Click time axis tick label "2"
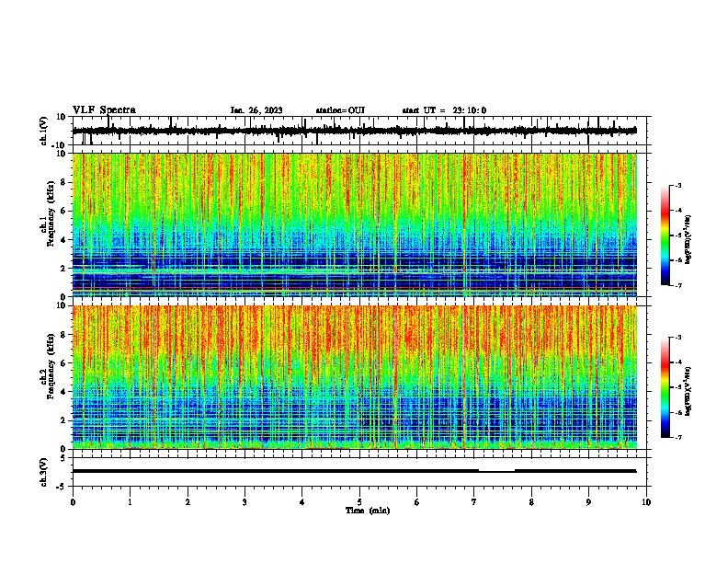Viewport: 728px width, 563px height. [188, 502]
